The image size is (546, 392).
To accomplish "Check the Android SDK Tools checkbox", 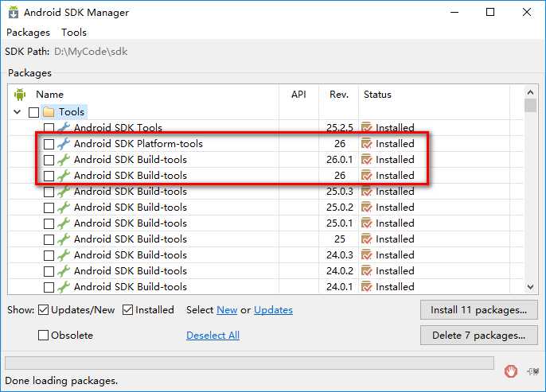I will (x=49, y=128).
